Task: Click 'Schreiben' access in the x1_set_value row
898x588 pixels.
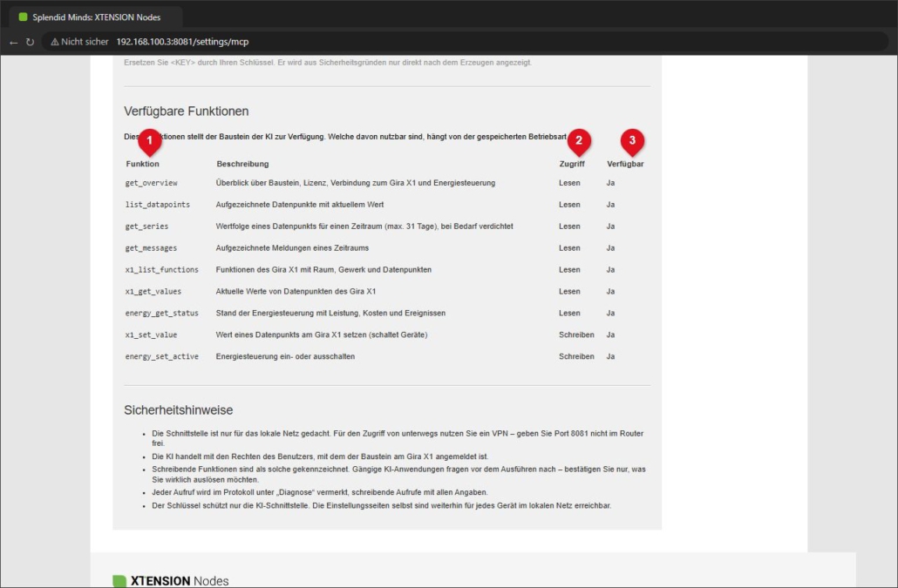Action: [576, 335]
